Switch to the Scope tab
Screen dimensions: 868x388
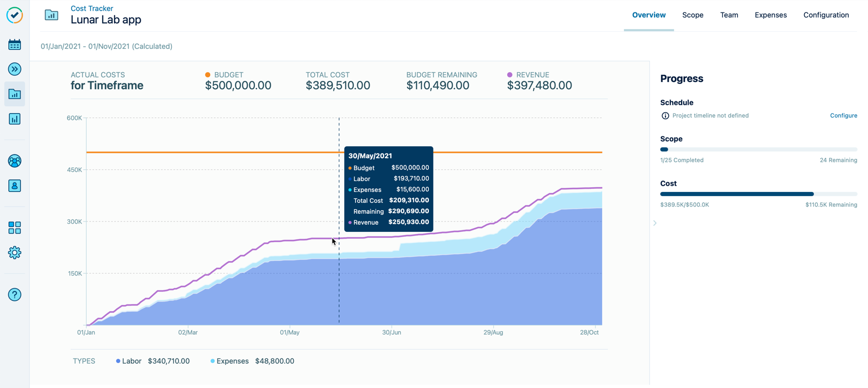(x=693, y=15)
